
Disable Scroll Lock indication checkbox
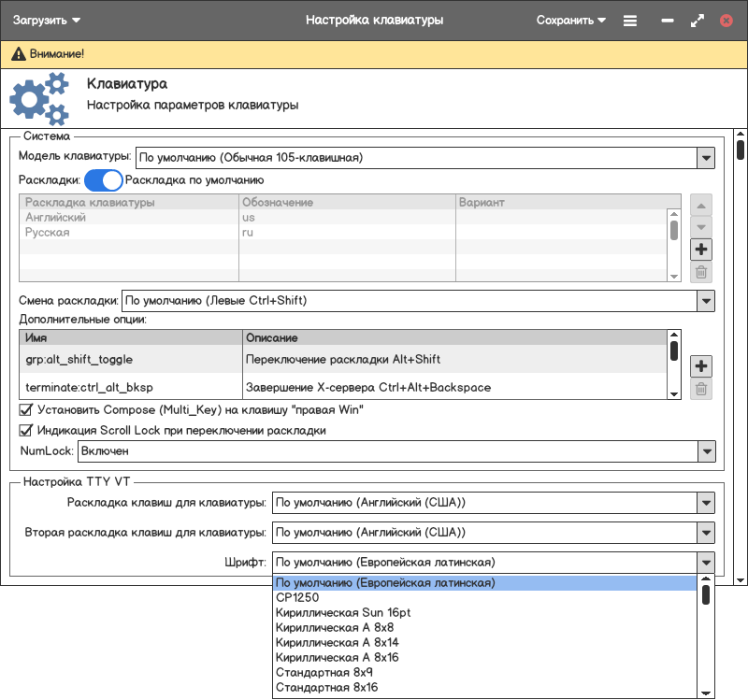coord(26,431)
